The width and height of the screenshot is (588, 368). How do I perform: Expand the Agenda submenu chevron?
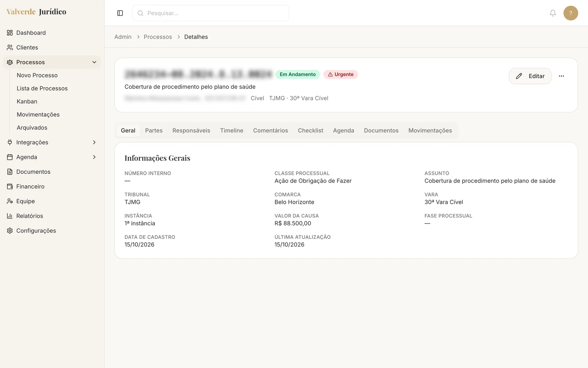[x=94, y=157]
